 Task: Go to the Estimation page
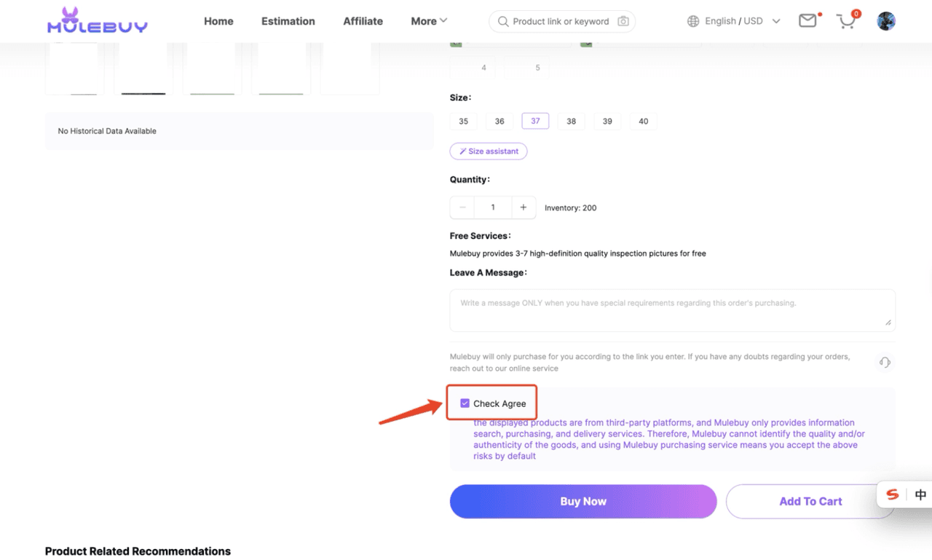(x=288, y=21)
